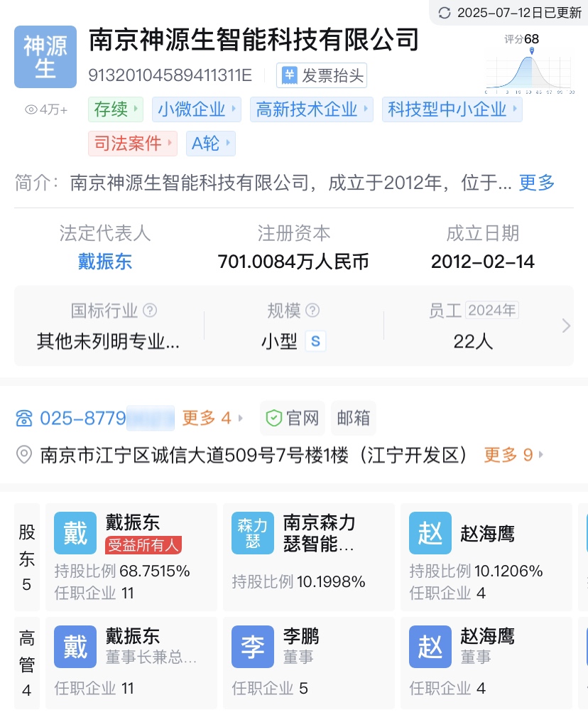Image resolution: width=588 pixels, height=715 pixels.
Task: Tap the S scale badge
Action: [x=315, y=341]
